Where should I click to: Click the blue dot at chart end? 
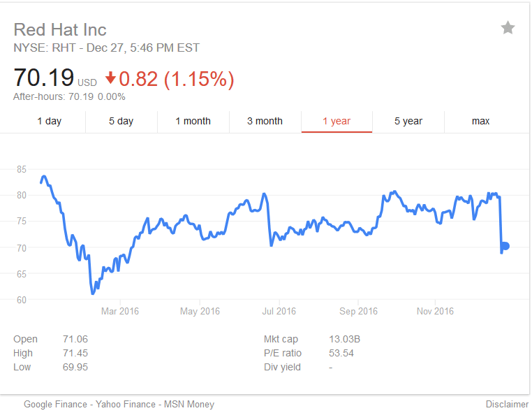coord(505,246)
